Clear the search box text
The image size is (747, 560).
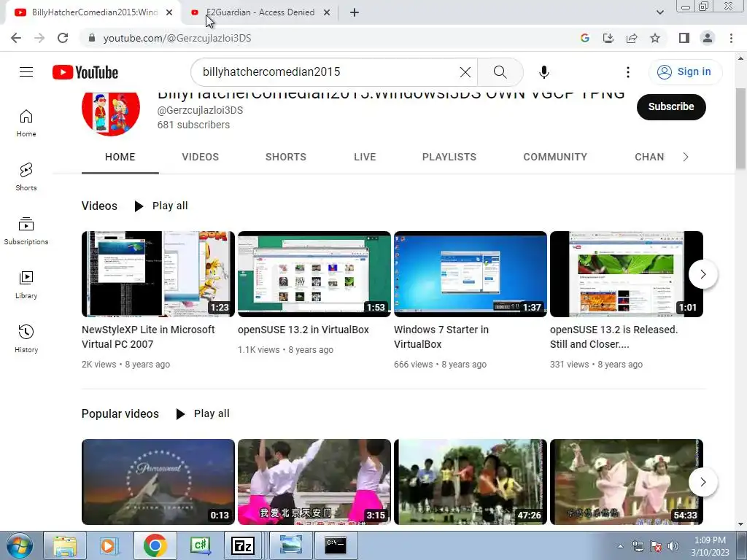pos(465,72)
